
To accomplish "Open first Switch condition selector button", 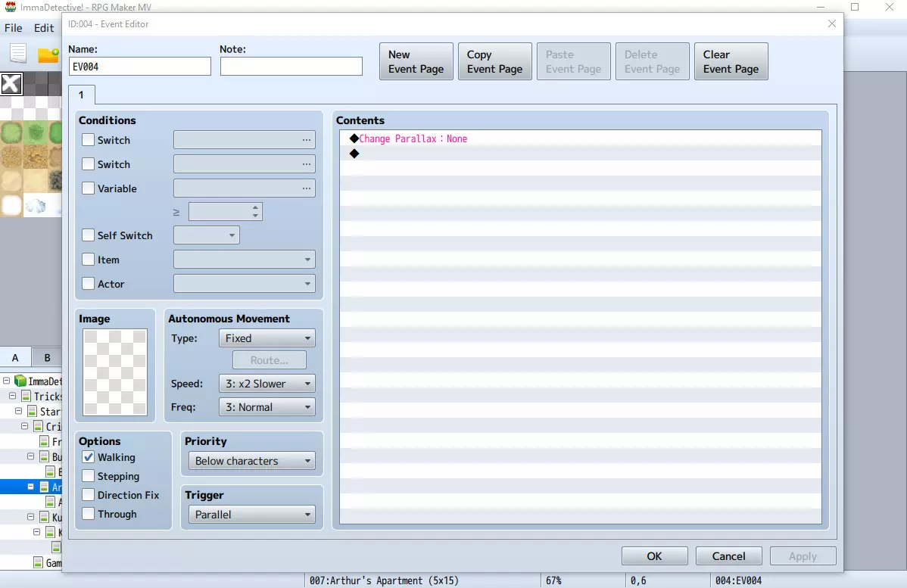I will (306, 140).
